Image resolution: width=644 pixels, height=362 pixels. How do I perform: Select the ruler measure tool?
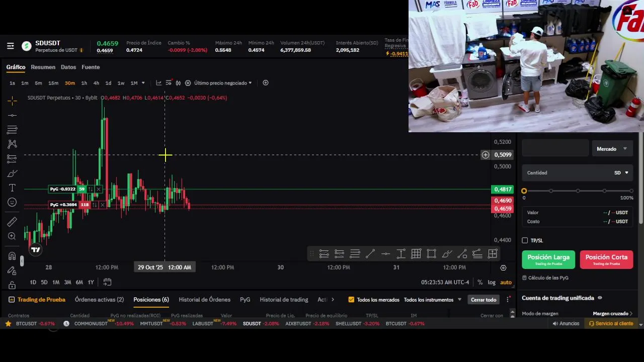coord(12,222)
